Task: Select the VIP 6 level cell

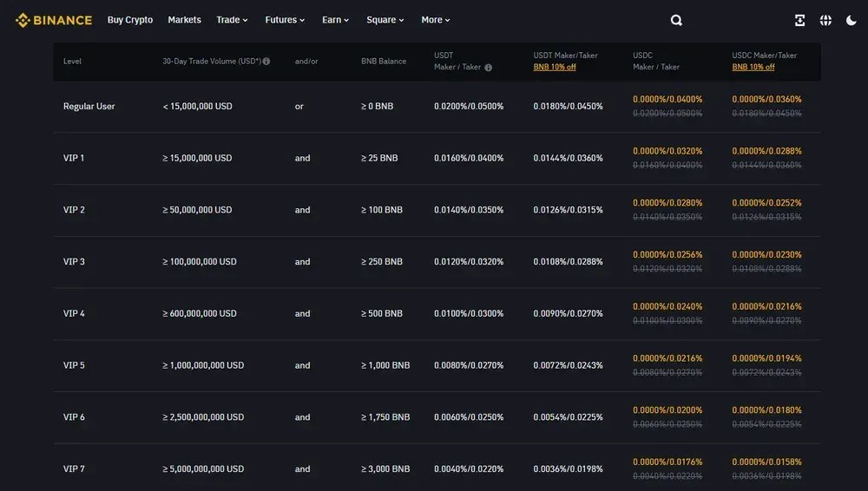Action: (x=74, y=416)
